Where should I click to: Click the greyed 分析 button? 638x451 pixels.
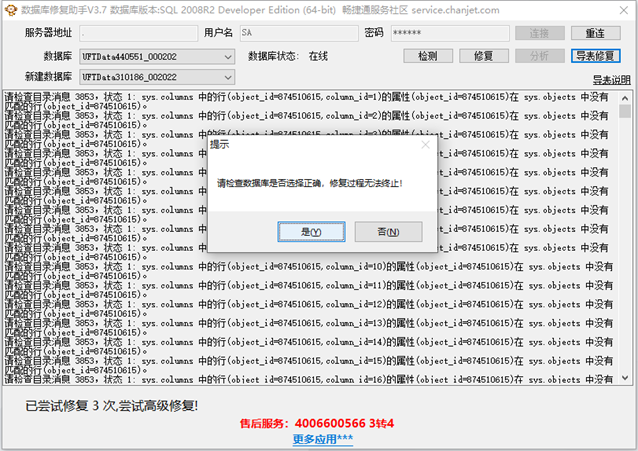click(x=540, y=56)
